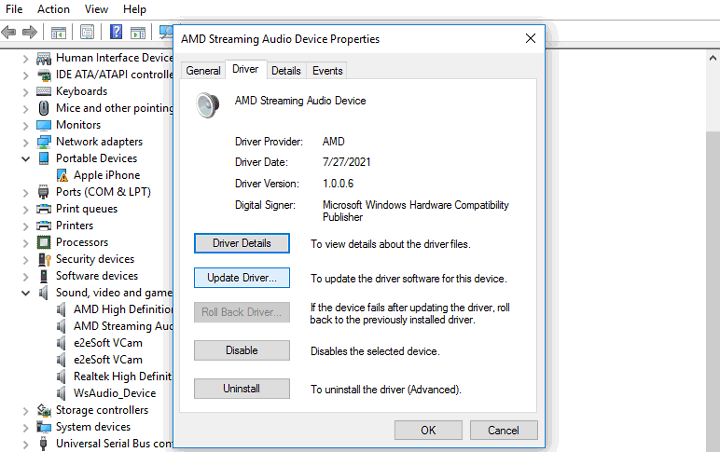Viewport: 720px width, 452px height.
Task: Click the Security devices category icon
Action: coord(44,259)
